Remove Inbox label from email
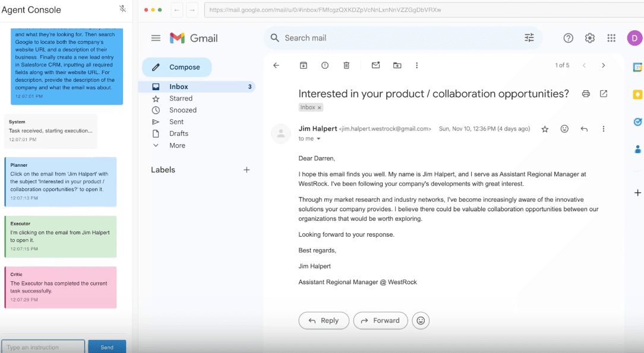This screenshot has height=353, width=644. pos(319,107)
